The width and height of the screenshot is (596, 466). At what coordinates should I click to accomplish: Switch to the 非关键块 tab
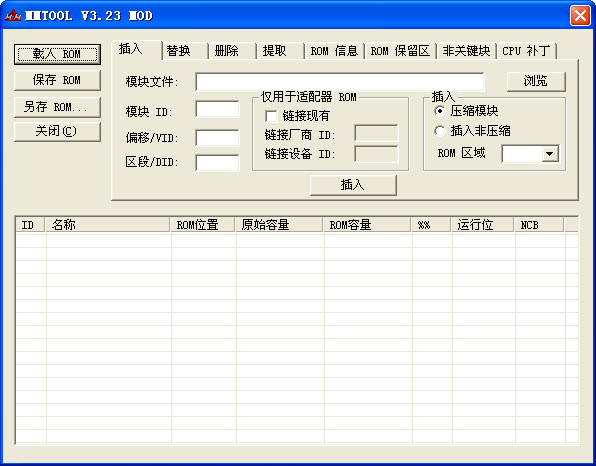click(x=467, y=51)
